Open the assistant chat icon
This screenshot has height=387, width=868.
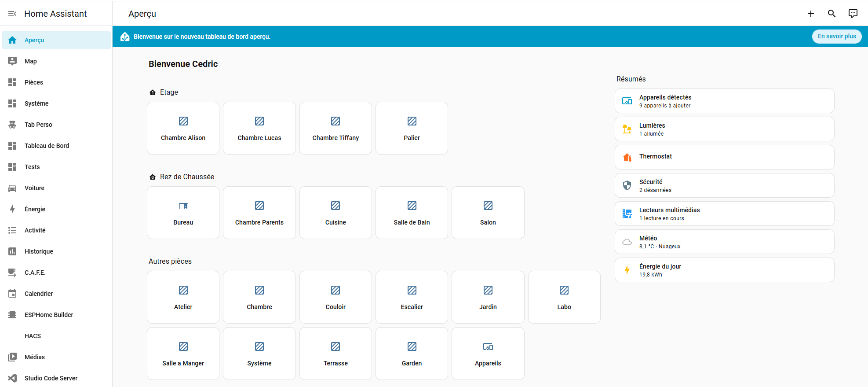[x=853, y=14]
